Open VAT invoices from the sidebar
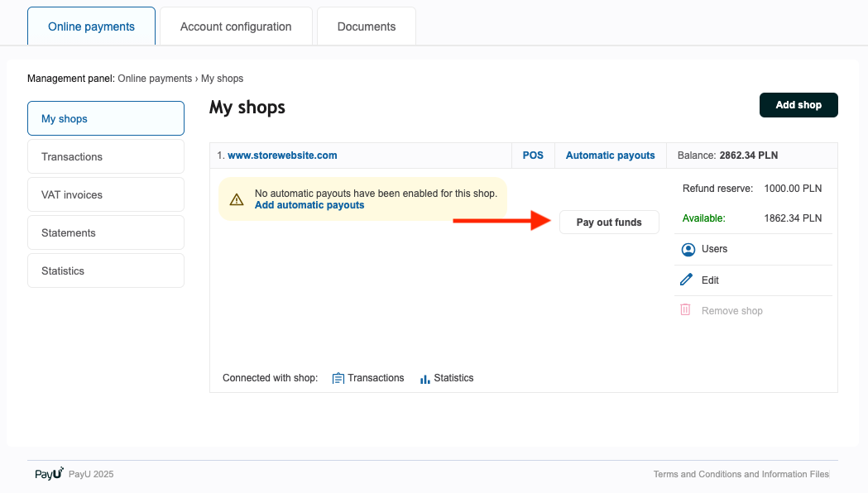Image resolution: width=868 pixels, height=493 pixels. pos(105,194)
